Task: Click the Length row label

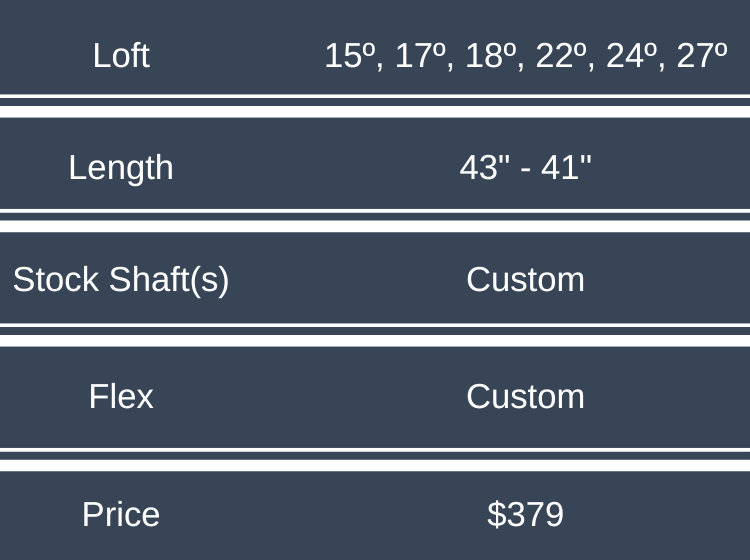Action: (121, 167)
